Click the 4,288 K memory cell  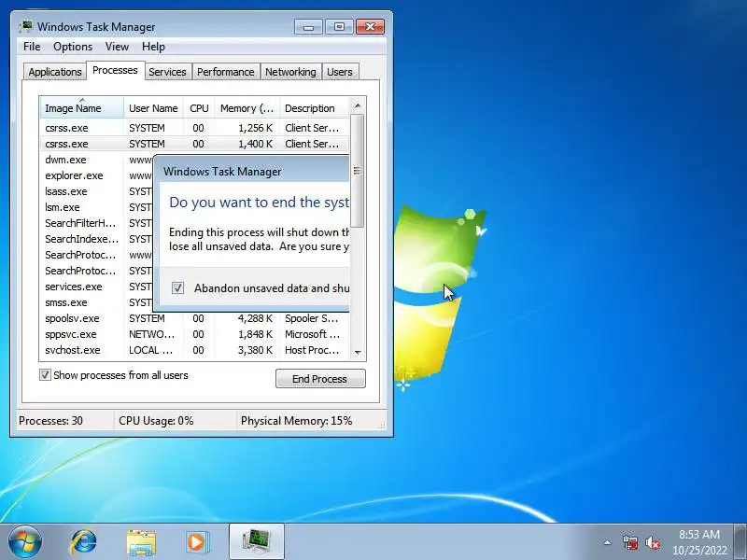[x=255, y=318]
